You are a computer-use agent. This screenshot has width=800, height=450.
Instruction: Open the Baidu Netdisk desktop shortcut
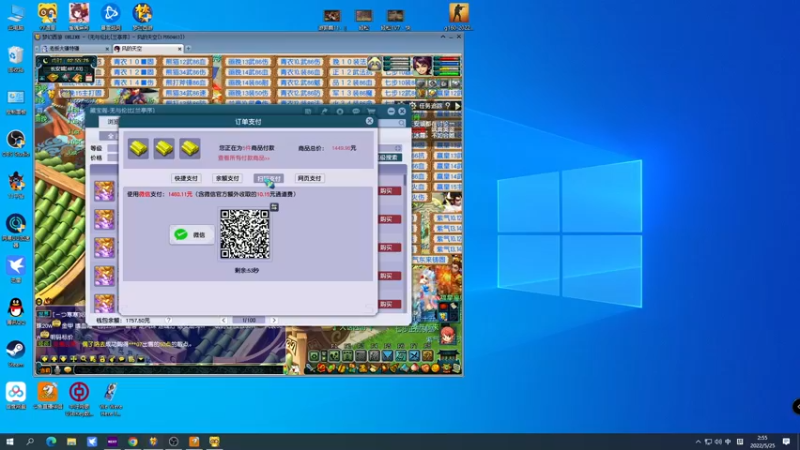pos(16,396)
